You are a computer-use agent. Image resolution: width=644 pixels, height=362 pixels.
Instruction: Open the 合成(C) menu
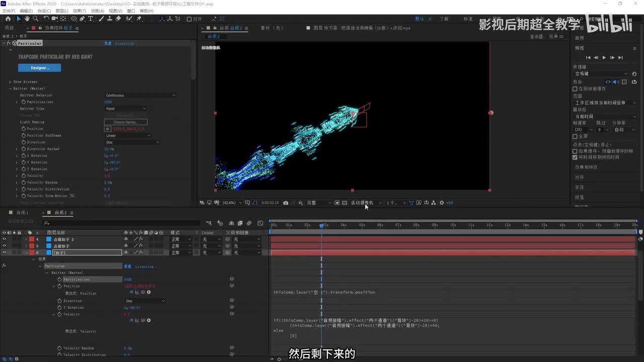point(44,11)
